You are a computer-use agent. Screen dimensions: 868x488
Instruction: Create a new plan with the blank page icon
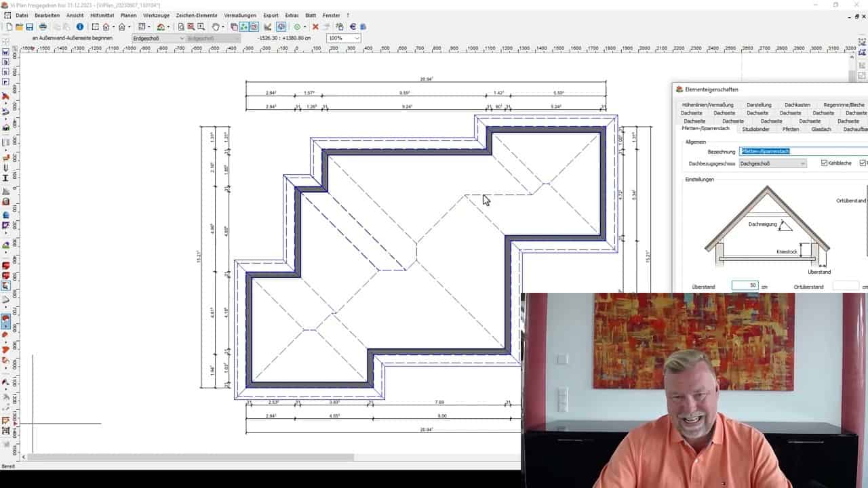9,27
